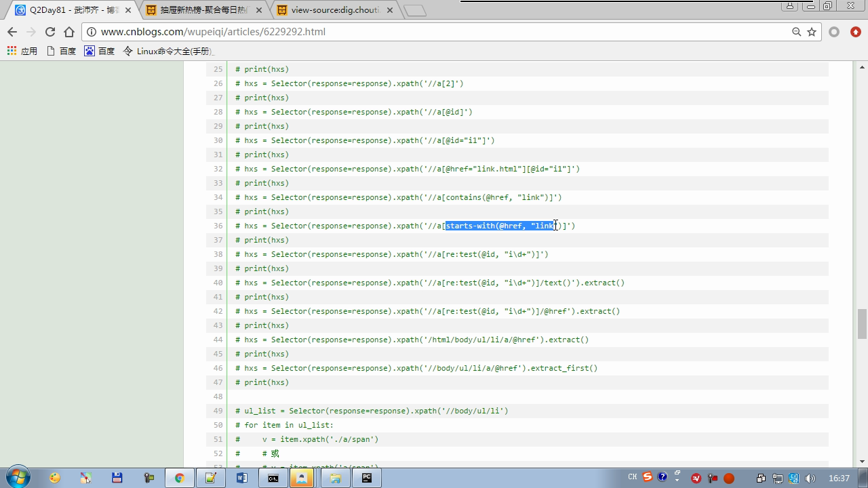Screen dimensions: 868x488
Task: Click line 34 with contains(@href, "link")
Action: tap(399, 197)
